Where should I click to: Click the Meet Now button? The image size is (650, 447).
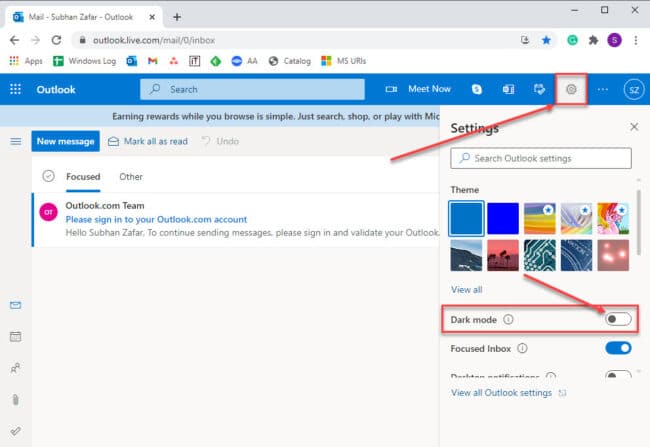point(418,89)
